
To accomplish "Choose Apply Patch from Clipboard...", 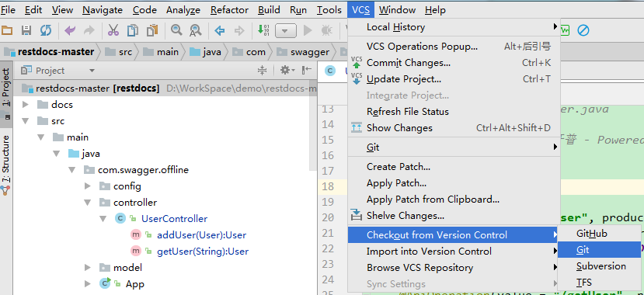I will coord(454,200).
